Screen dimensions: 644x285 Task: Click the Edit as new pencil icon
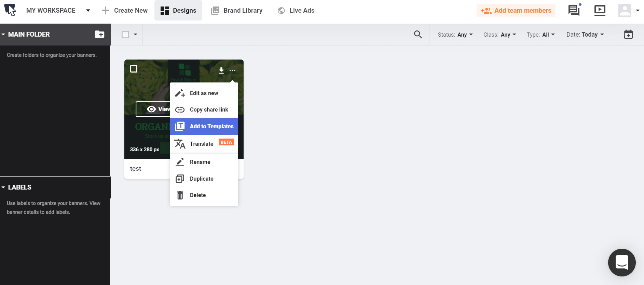tap(180, 93)
